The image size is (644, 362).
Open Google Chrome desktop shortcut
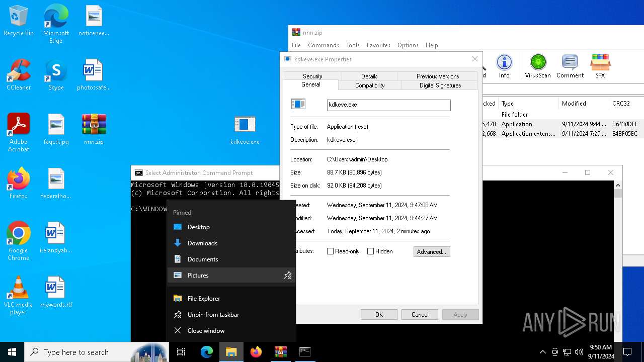19,241
